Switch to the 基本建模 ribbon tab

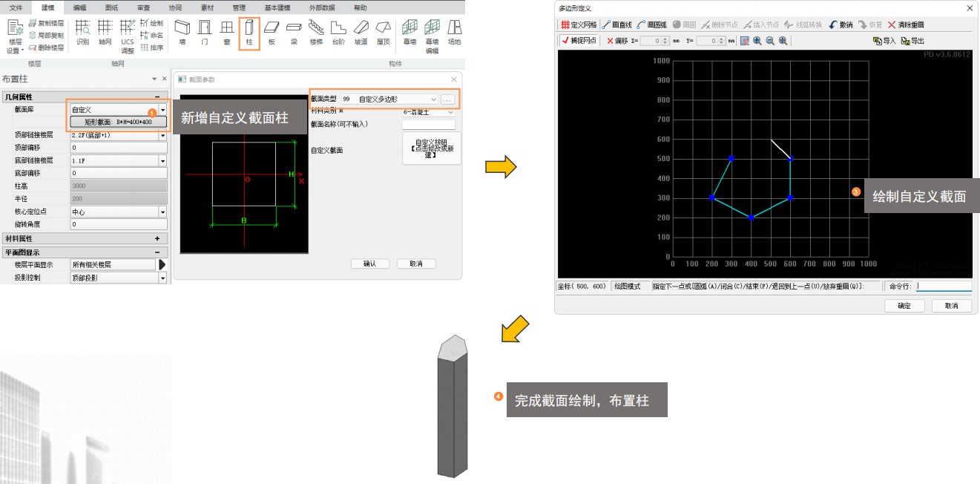(x=279, y=7)
